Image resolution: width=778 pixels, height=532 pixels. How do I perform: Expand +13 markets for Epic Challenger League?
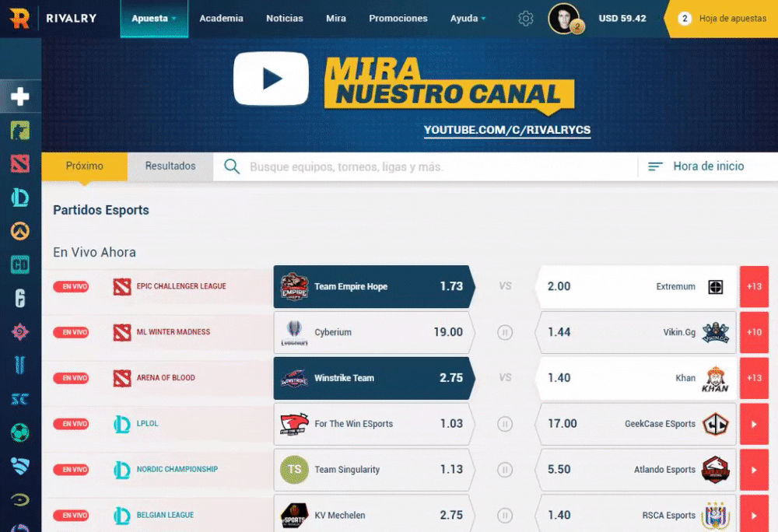click(x=754, y=286)
